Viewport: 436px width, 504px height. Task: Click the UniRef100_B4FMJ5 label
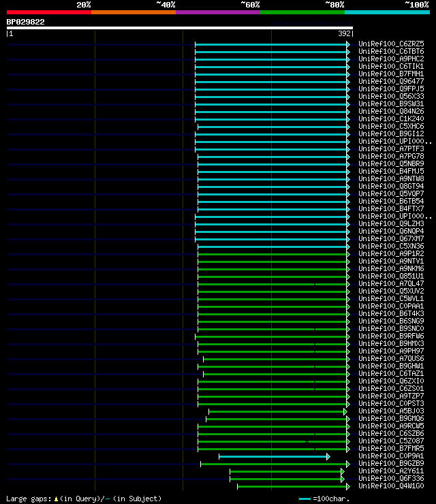click(391, 172)
